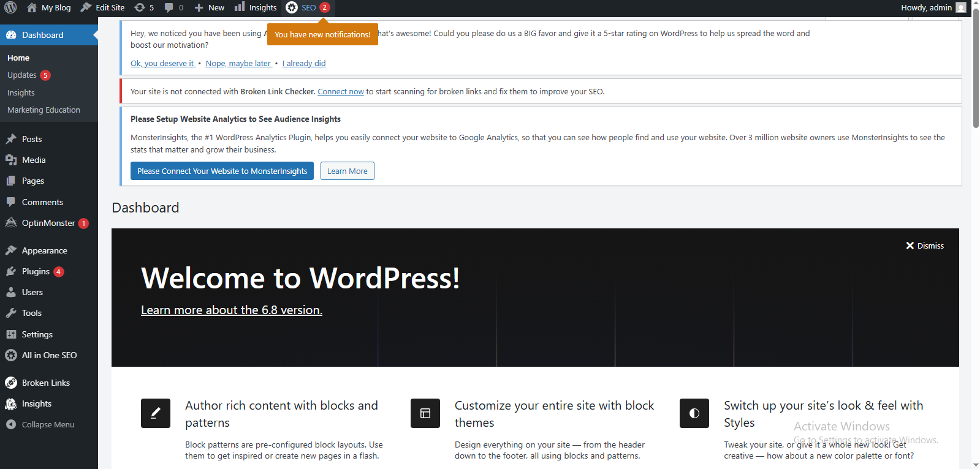
Task: Click the comments bubble icon in toolbar
Action: pos(169,7)
